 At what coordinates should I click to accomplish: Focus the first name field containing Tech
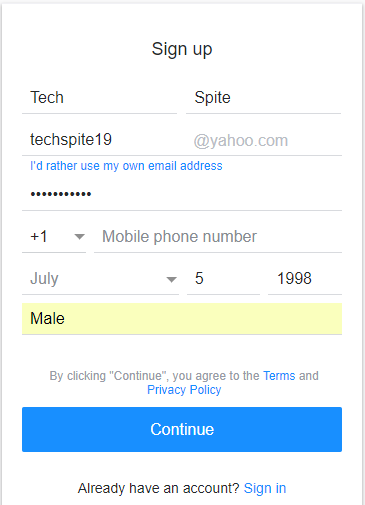pos(99,98)
